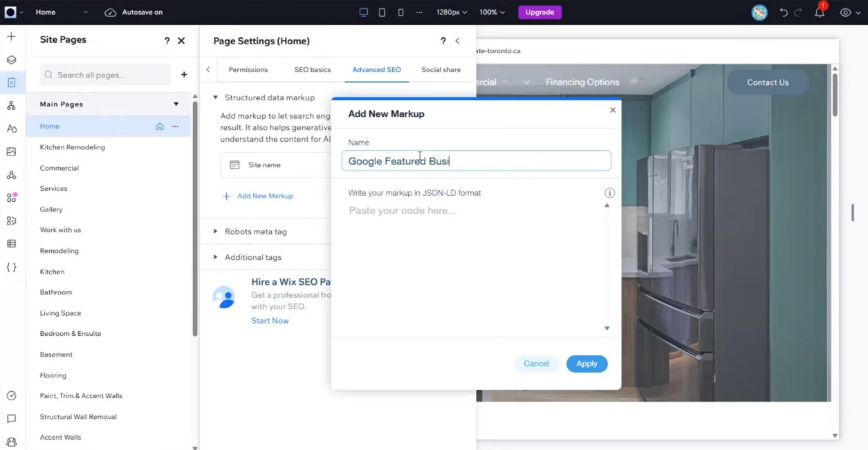Click the home icon on Home row

click(160, 126)
